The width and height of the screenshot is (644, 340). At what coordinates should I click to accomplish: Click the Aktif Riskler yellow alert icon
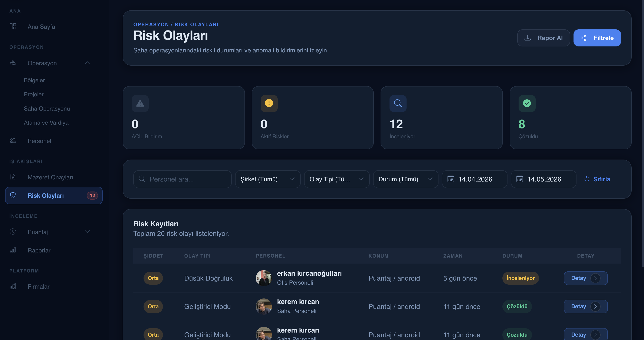[269, 103]
